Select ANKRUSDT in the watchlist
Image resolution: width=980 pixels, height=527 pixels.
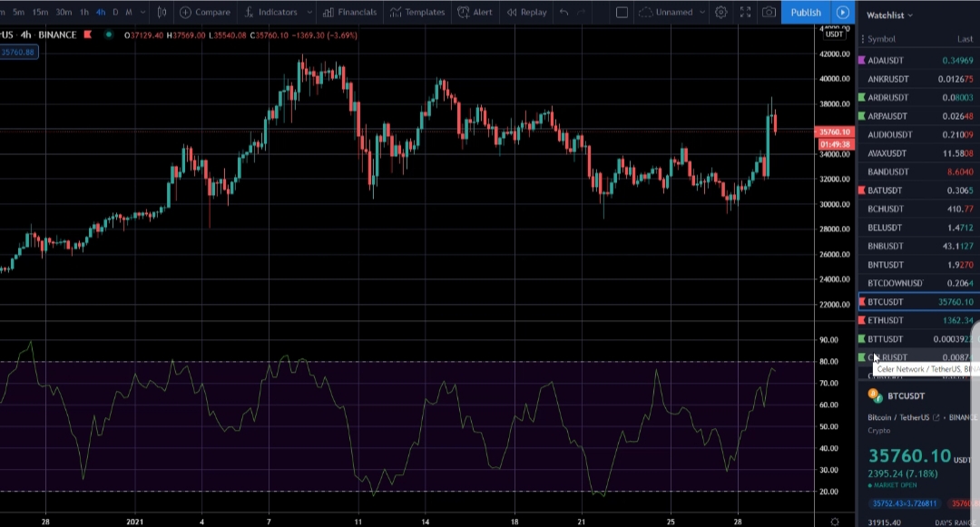point(918,79)
